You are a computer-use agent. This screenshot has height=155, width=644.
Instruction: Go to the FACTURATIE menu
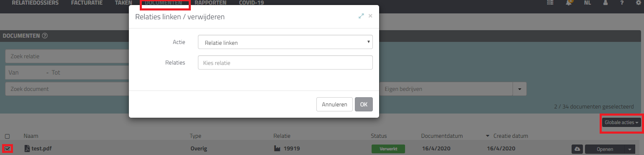pyautogui.click(x=87, y=3)
